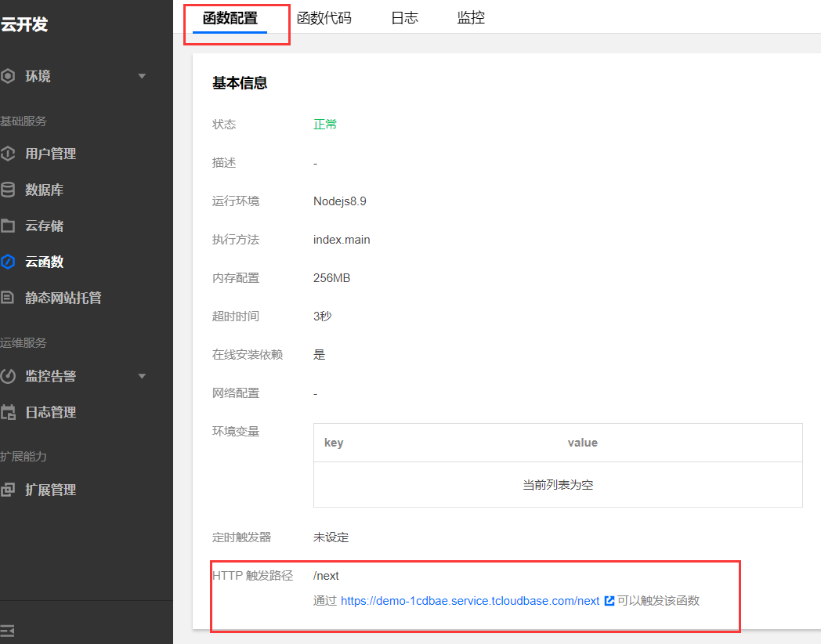Expand the 环境 dropdown arrow
The width and height of the screenshot is (821, 644).
(x=141, y=76)
